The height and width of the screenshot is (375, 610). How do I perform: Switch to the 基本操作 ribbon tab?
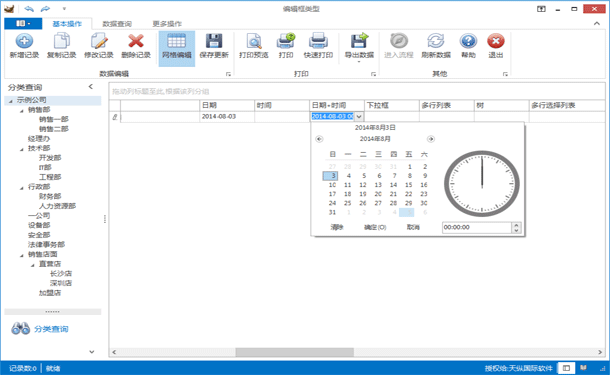[x=67, y=24]
